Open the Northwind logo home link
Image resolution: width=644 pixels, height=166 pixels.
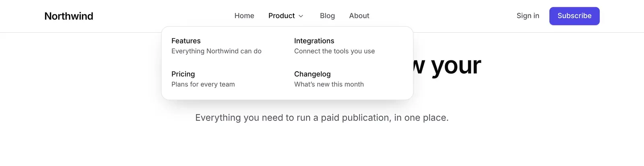click(69, 16)
